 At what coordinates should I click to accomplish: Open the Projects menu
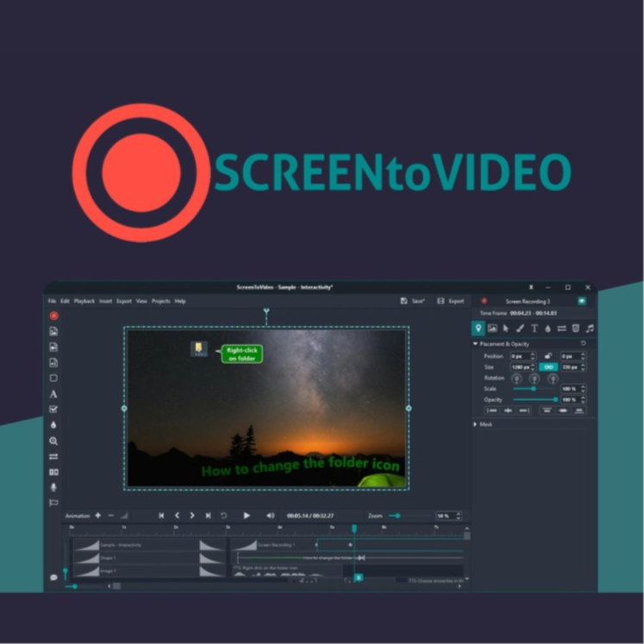pyautogui.click(x=160, y=301)
